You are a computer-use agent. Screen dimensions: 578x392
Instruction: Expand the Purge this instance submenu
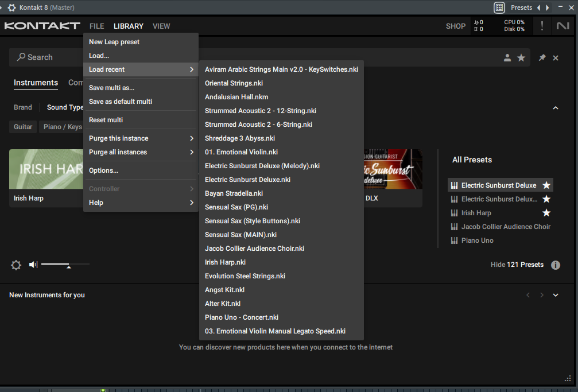pos(141,138)
